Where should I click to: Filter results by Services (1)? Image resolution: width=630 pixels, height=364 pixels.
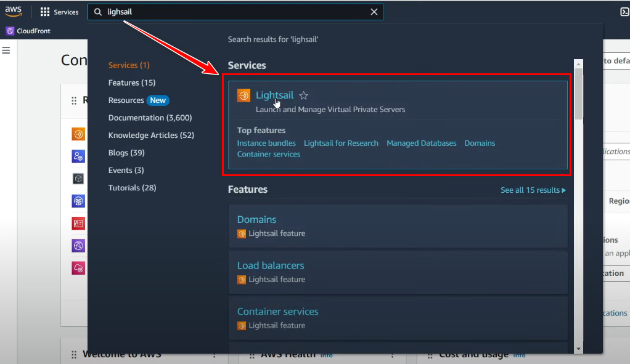coord(129,65)
